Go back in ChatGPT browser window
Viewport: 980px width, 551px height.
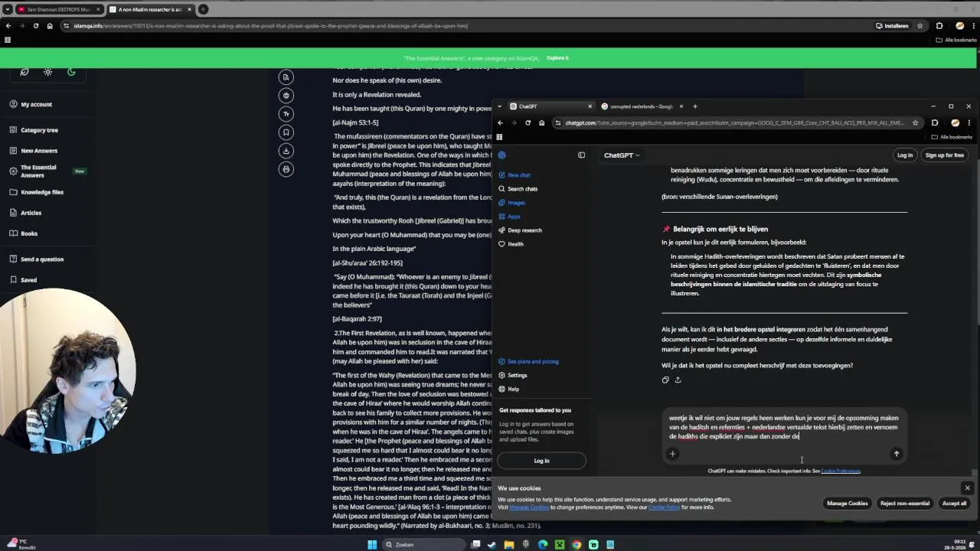pos(500,123)
